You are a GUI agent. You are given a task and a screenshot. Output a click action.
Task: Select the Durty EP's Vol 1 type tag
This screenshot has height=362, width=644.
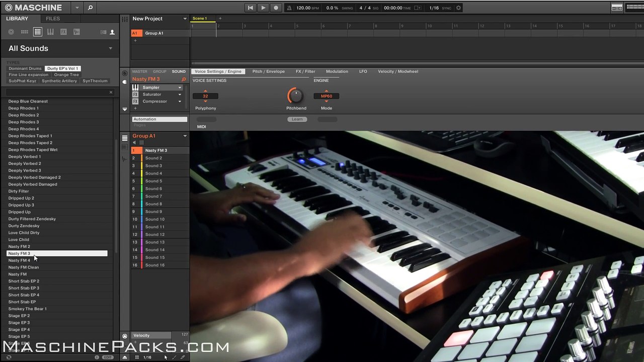63,68
